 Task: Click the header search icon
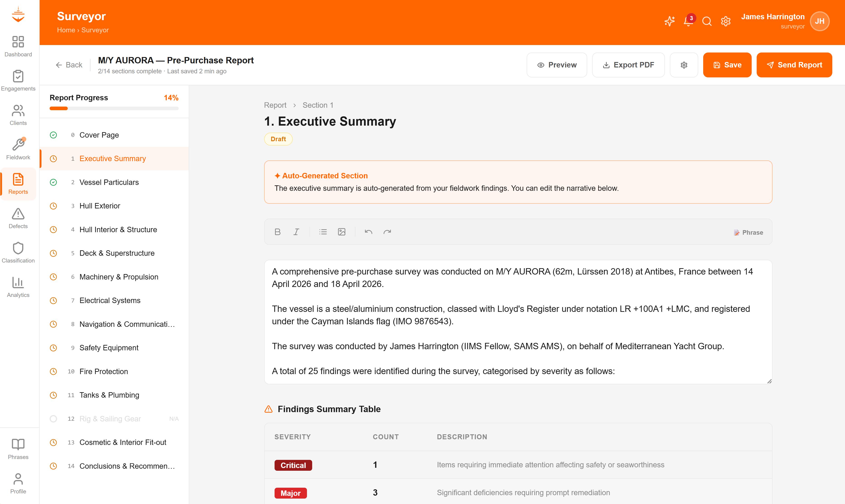click(707, 21)
